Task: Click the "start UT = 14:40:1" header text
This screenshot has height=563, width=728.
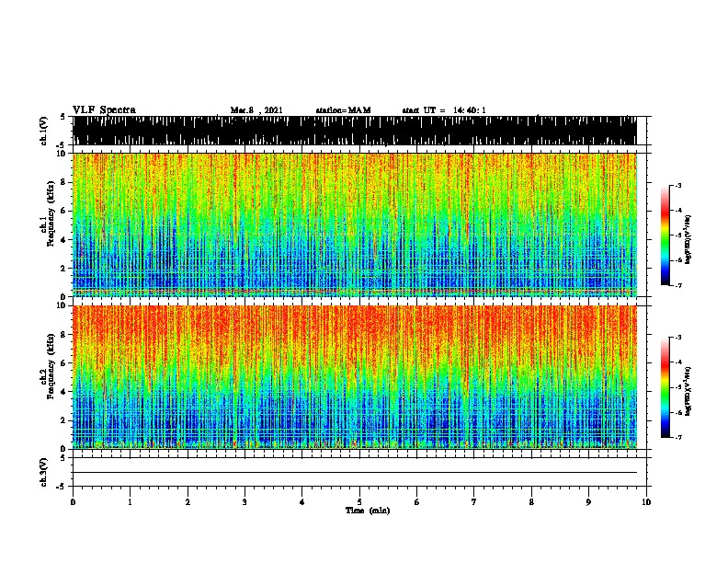Action: tap(444, 110)
